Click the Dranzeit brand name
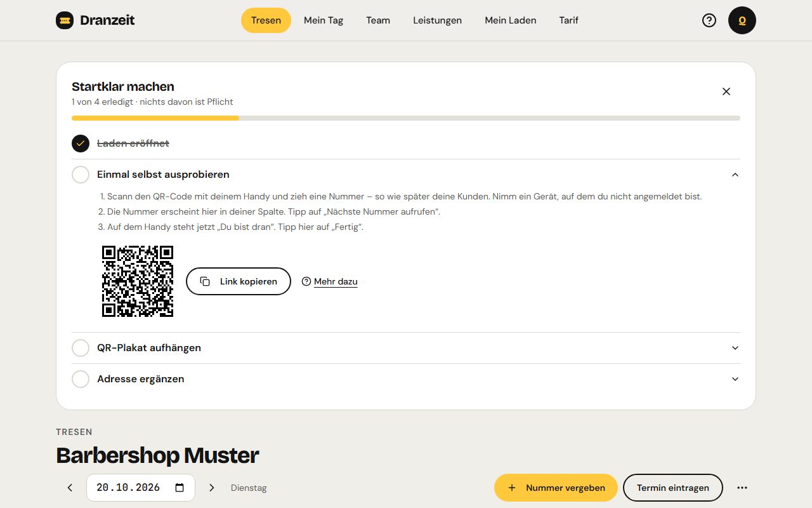 (x=107, y=20)
